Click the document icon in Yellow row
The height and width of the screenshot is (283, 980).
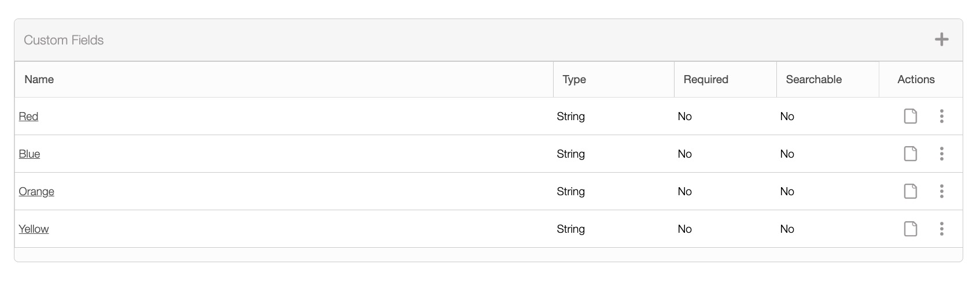(x=910, y=229)
